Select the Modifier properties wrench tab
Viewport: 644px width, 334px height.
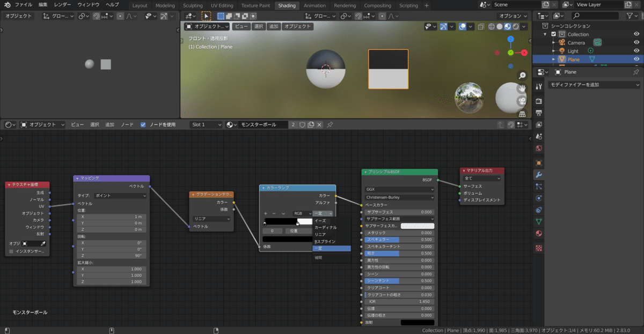click(539, 175)
